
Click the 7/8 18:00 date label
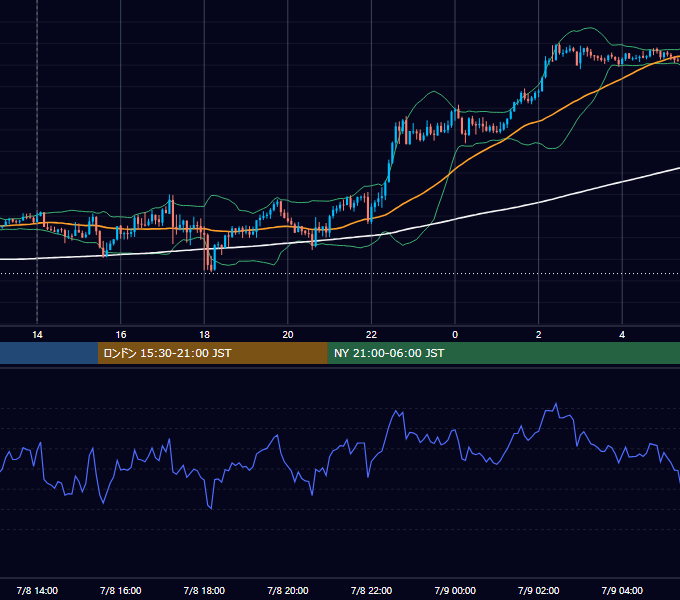(x=204, y=590)
